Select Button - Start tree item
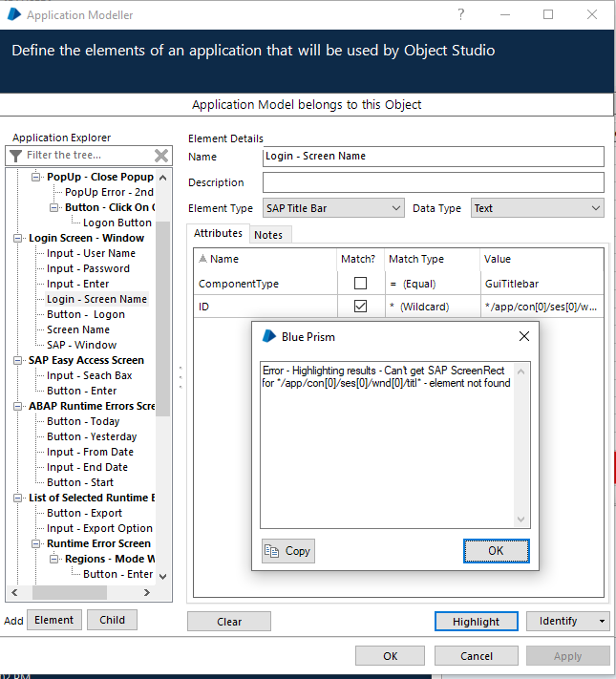 click(80, 482)
